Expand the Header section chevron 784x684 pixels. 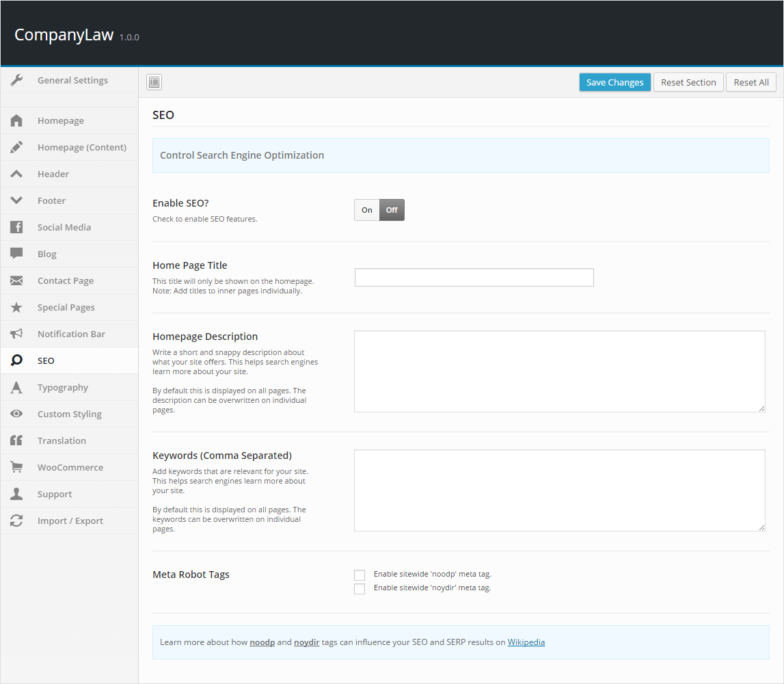pos(17,174)
